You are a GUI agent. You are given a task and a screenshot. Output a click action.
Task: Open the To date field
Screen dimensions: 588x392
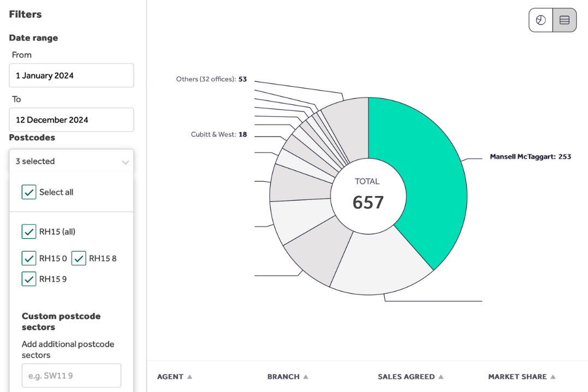72,120
